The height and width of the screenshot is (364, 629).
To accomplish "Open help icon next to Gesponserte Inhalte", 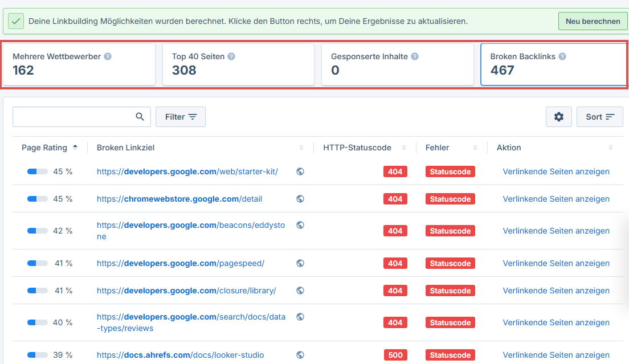I will coord(415,56).
